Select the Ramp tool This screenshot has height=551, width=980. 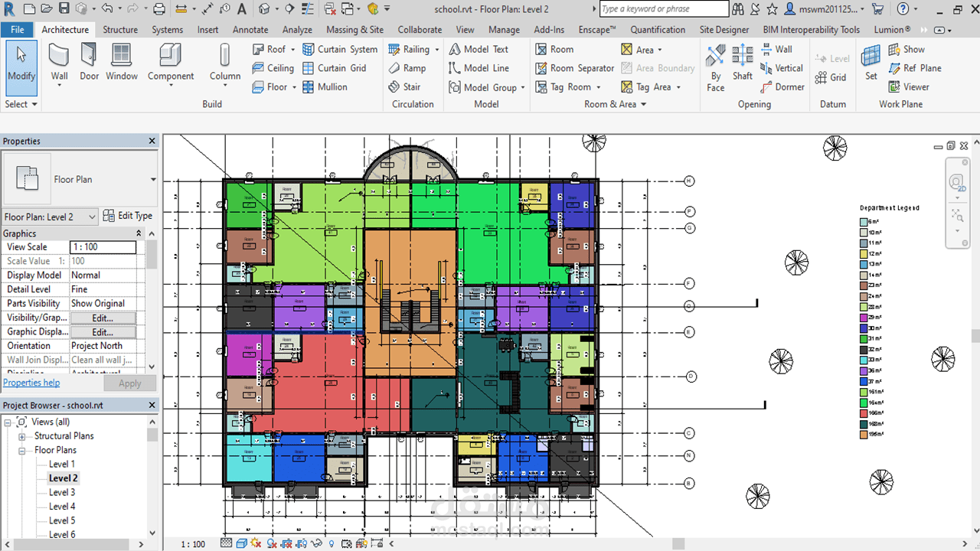pos(407,68)
